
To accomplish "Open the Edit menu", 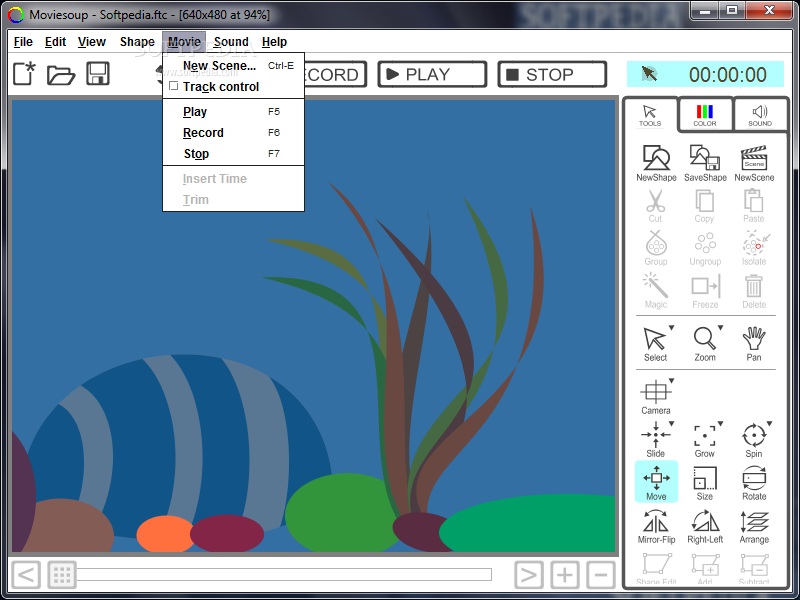I will pyautogui.click(x=55, y=42).
